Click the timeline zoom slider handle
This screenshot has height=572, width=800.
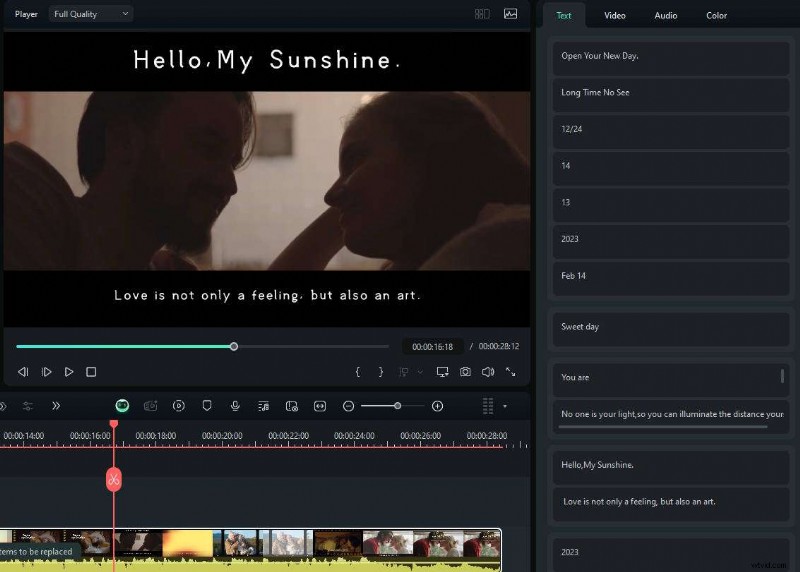[x=397, y=406]
